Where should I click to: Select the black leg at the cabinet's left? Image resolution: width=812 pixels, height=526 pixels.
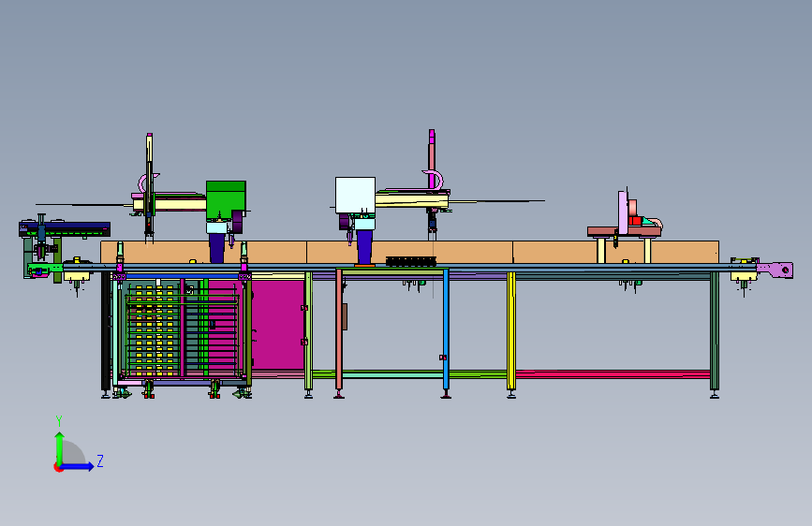click(x=106, y=330)
